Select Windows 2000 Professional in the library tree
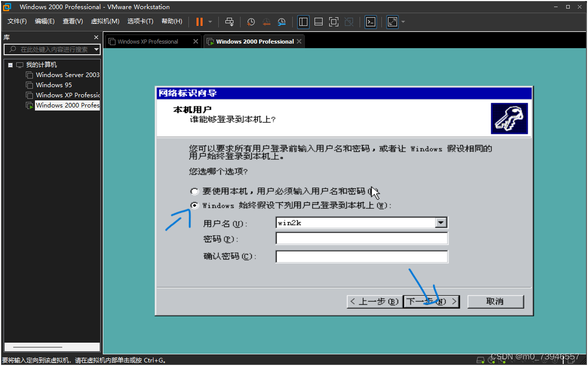 67,105
